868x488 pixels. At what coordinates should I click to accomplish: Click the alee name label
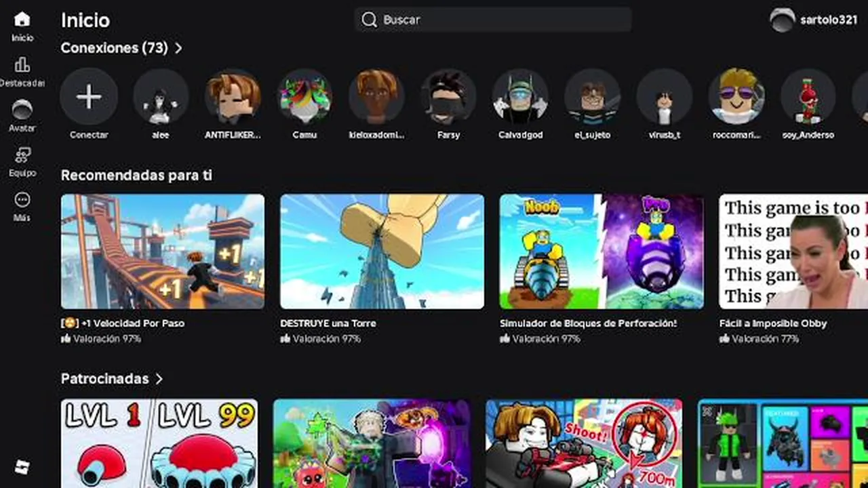click(161, 135)
